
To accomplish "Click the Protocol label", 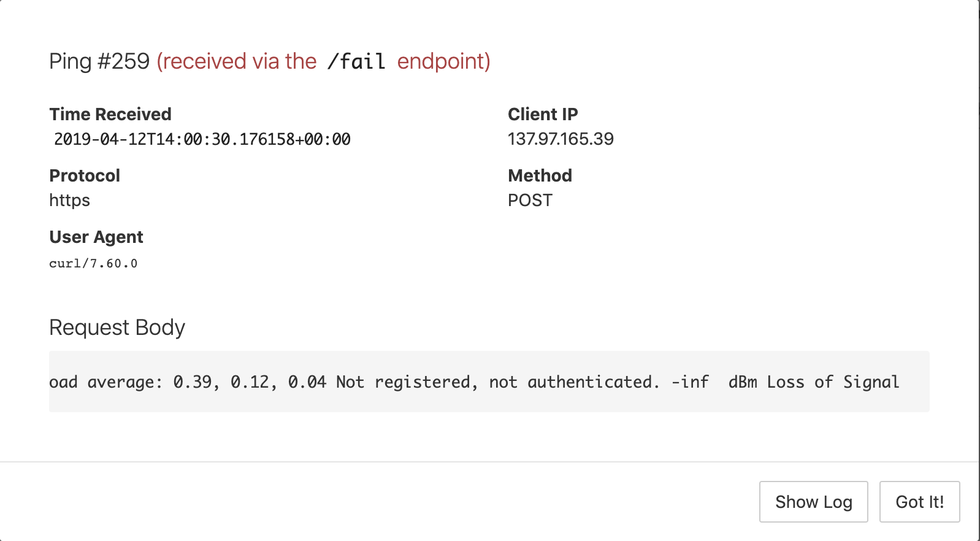I will [x=85, y=175].
